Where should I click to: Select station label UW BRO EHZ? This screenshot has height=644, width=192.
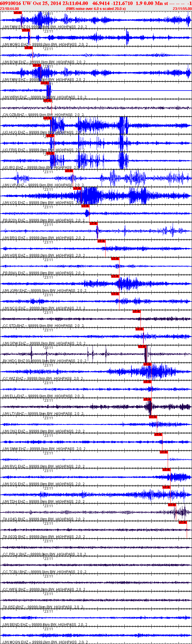(x=14, y=238)
